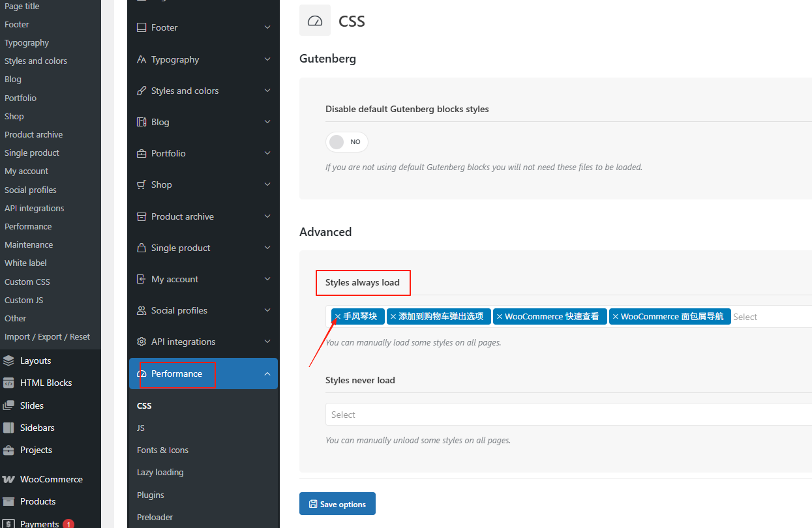Expand the Styles and colors section

point(267,91)
